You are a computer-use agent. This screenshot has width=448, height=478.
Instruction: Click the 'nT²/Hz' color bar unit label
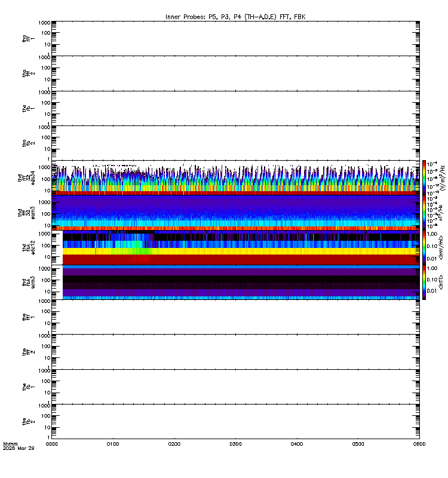coord(441,213)
